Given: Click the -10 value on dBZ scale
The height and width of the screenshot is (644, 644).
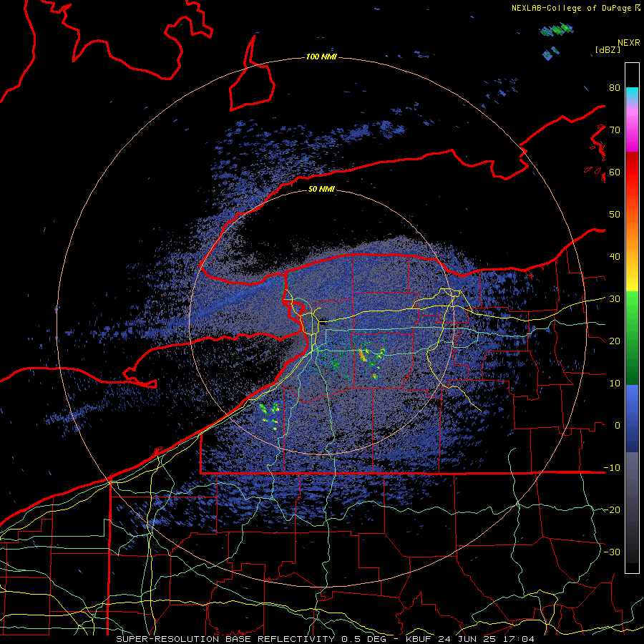Looking at the screenshot, I should coord(612,468).
